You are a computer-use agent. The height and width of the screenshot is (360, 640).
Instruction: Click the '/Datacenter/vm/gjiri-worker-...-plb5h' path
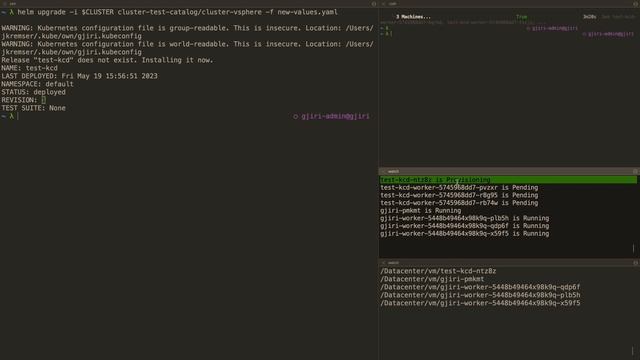point(480,295)
